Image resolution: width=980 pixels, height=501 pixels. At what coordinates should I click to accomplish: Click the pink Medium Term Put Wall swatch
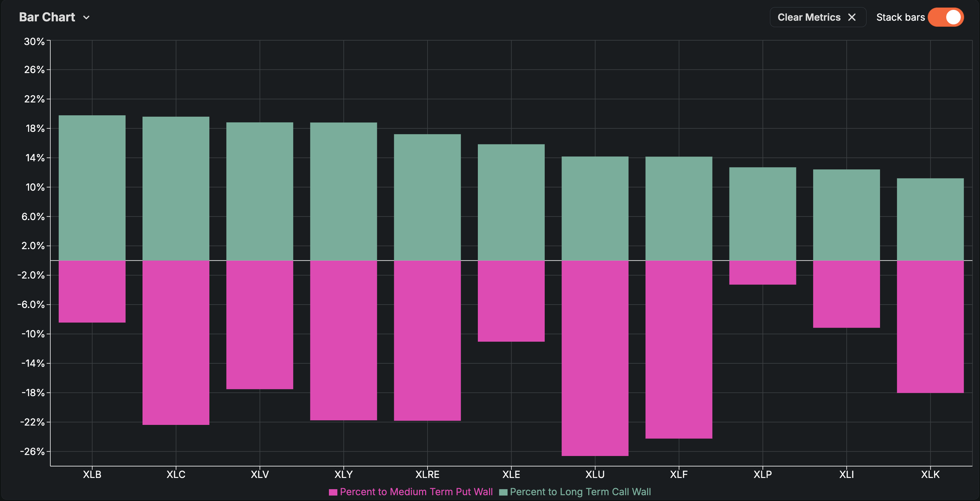(333, 492)
